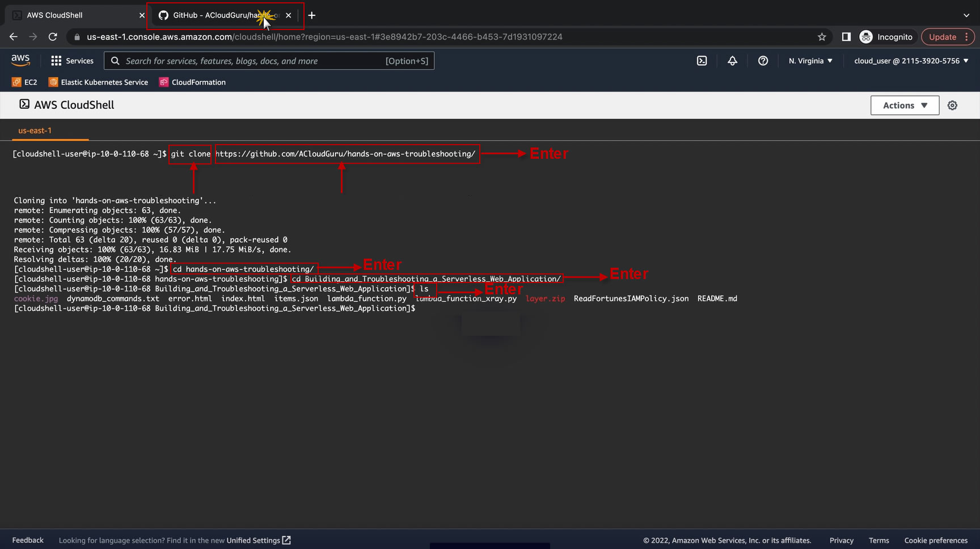Click the 'Resolving deltas' output line
Screen dimensions: 980x549
pos(95,259)
